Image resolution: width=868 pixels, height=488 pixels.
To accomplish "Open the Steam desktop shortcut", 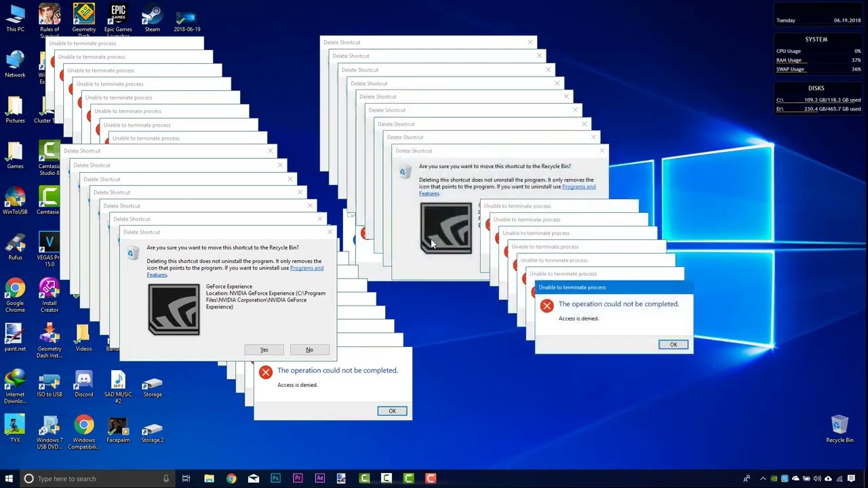I will [x=152, y=18].
